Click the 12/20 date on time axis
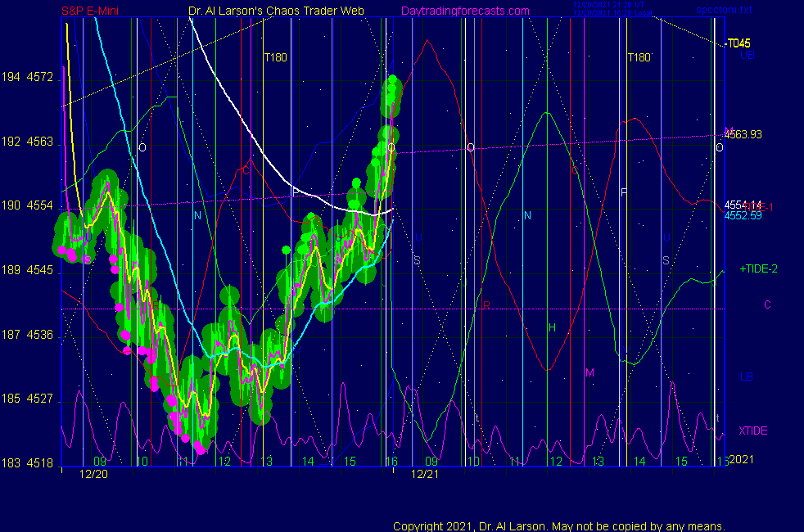Screen dimensions: 804x532 (x=93, y=473)
